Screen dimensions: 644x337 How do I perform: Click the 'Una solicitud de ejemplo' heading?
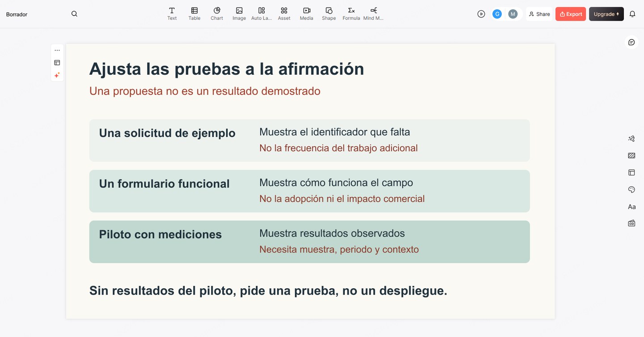167,133
